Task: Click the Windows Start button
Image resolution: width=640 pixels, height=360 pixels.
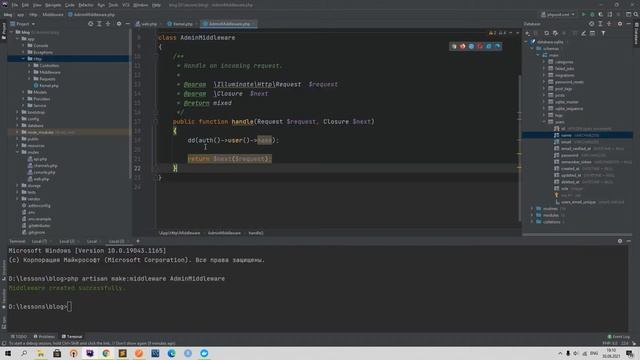Action: 7,353
